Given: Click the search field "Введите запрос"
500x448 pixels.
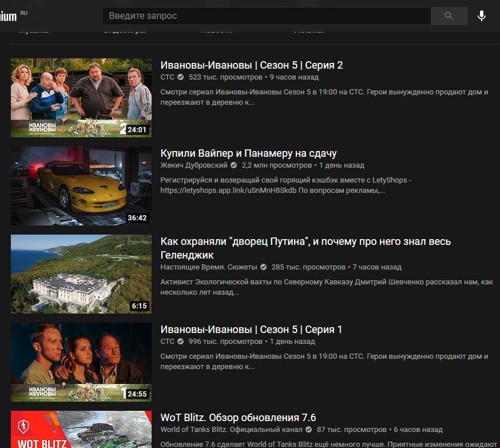Looking at the screenshot, I should click(266, 16).
